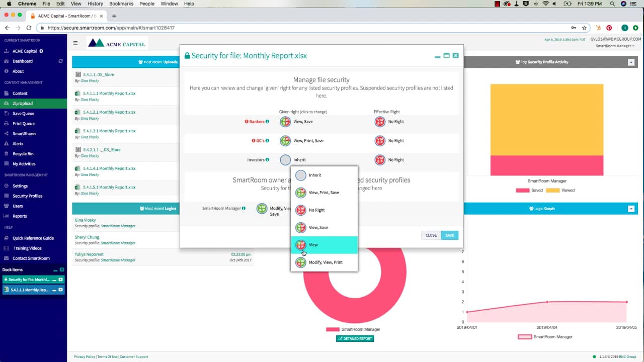
Task: Open SmartRoom Settings
Action: coord(20,186)
